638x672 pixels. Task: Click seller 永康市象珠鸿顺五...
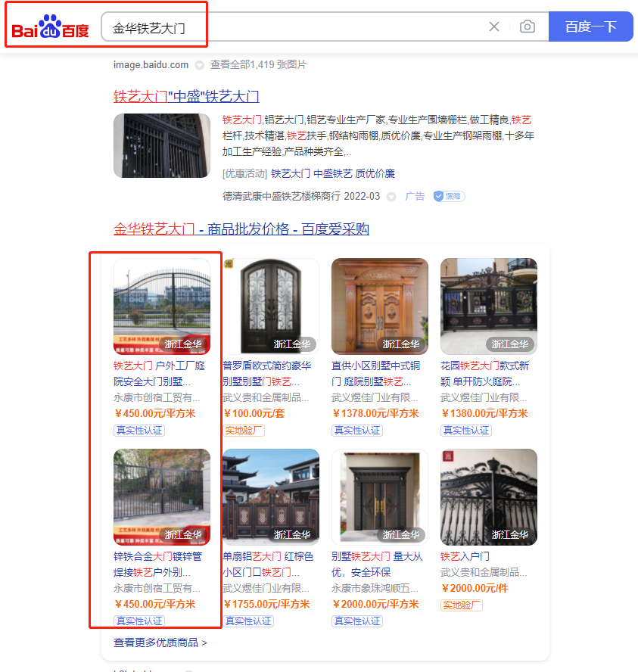pyautogui.click(x=375, y=589)
